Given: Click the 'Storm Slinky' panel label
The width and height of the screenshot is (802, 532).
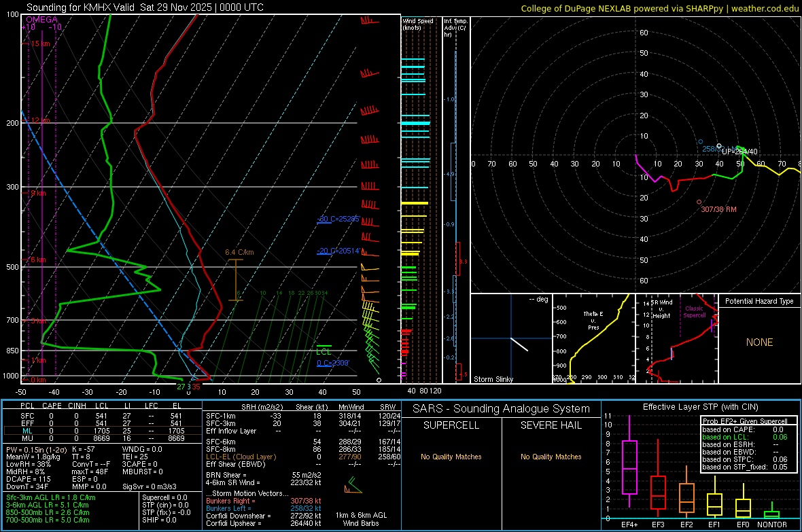Looking at the screenshot, I should click(x=493, y=379).
